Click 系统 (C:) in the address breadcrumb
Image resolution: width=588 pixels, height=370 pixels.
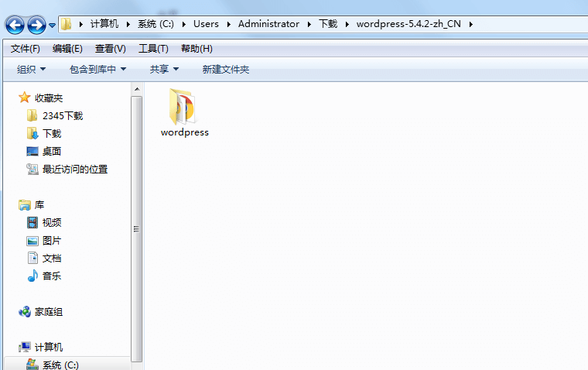coord(156,24)
